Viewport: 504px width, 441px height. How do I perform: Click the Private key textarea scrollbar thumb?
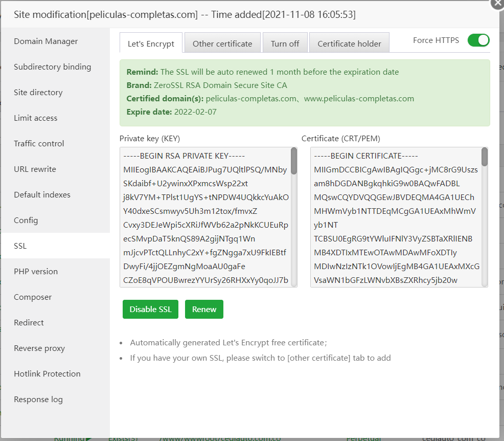click(x=294, y=161)
